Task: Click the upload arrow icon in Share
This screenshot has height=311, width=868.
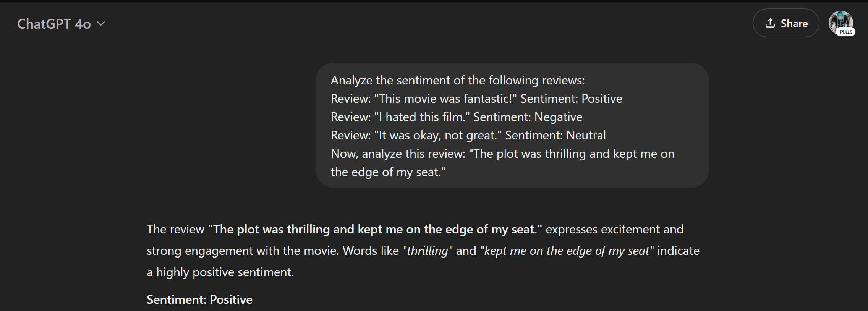Action: (x=770, y=23)
